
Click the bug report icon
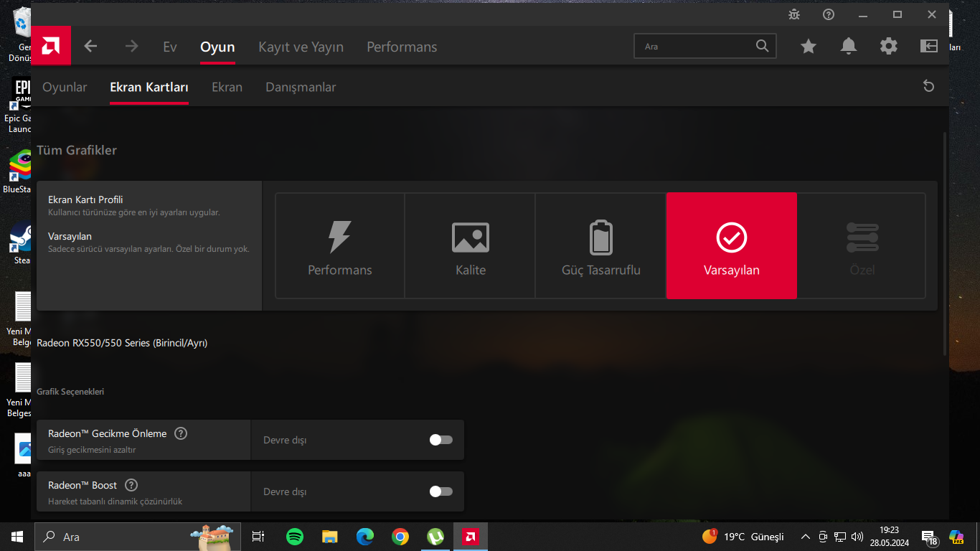(x=794, y=14)
